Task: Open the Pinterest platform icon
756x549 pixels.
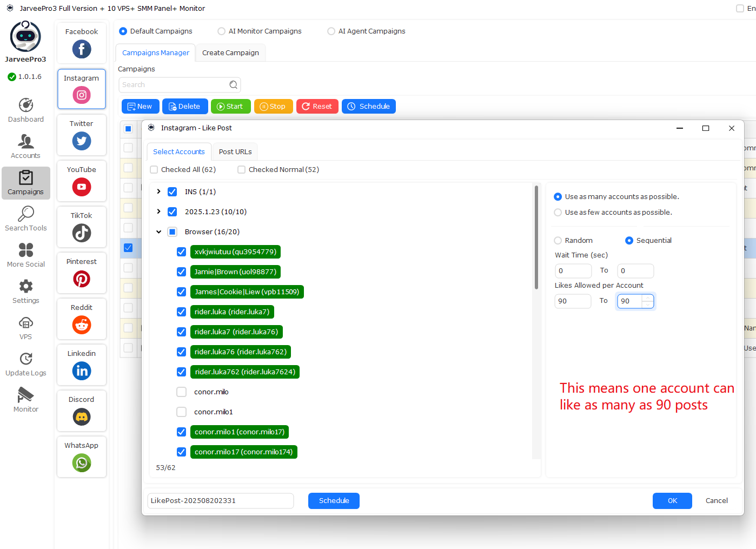Action: pyautogui.click(x=82, y=279)
